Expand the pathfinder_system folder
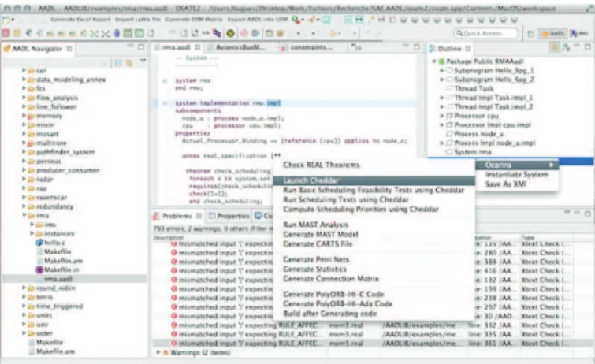Image resolution: width=595 pixels, height=364 pixels. tap(24, 152)
